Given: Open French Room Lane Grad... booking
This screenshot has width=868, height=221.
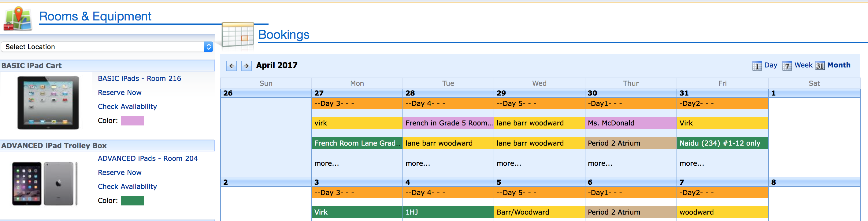Looking at the screenshot, I should tap(357, 143).
